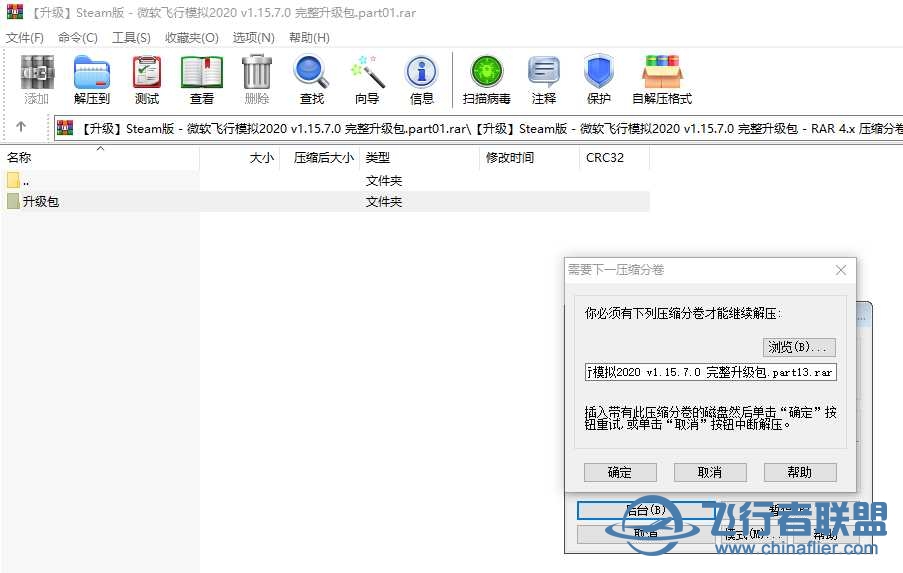Screen dimensions: 903x573
Task: Open the 命令(C) menu
Action: 78,37
